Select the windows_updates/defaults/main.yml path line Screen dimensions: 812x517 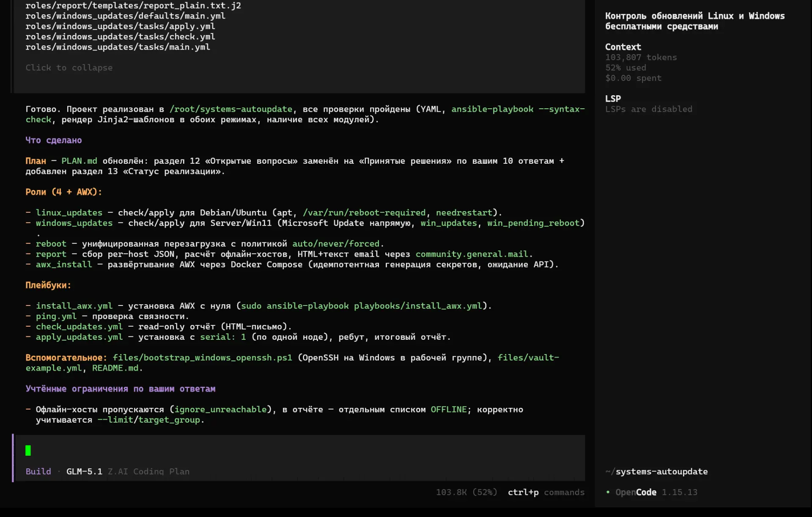126,16
